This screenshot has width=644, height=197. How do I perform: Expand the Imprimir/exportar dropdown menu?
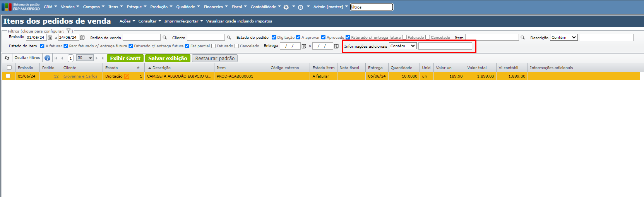(183, 21)
